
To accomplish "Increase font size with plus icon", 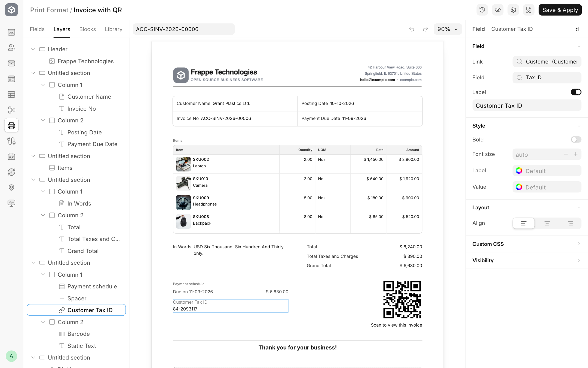I will [x=576, y=154].
